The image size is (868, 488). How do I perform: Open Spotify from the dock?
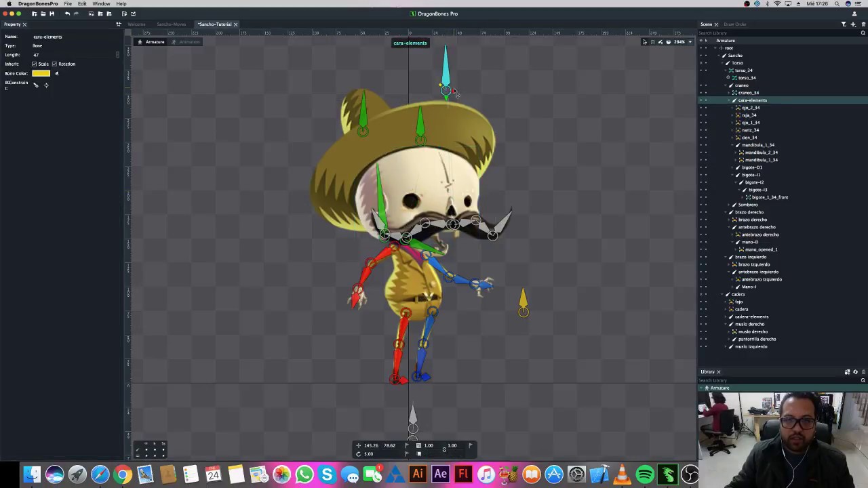tap(645, 474)
